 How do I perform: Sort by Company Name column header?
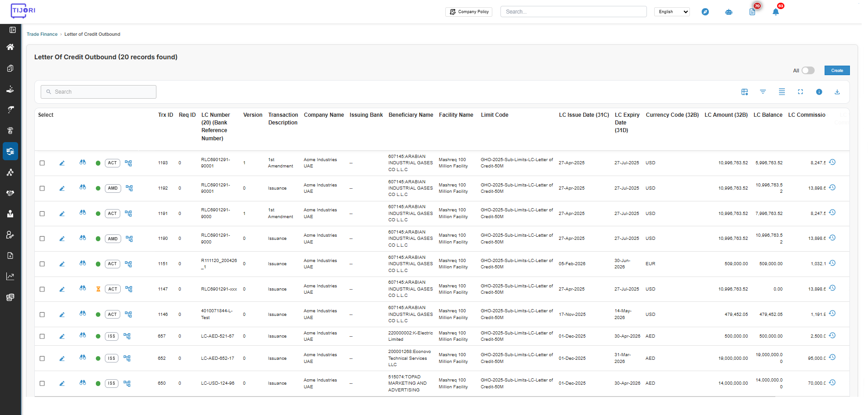[324, 115]
